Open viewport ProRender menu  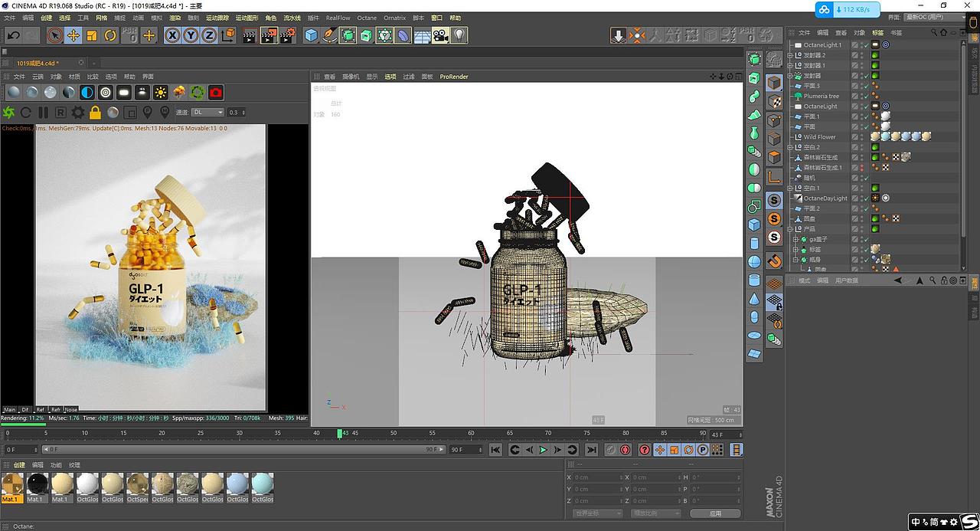[454, 77]
